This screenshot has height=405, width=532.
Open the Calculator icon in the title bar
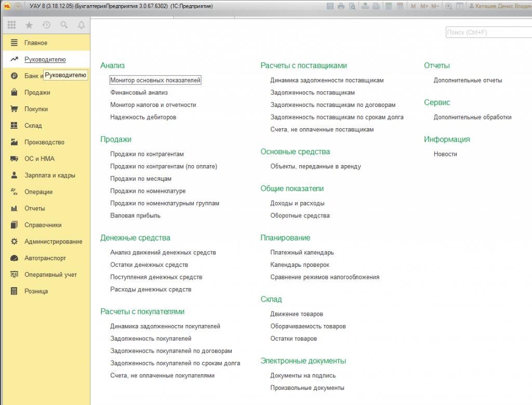coord(389,6)
